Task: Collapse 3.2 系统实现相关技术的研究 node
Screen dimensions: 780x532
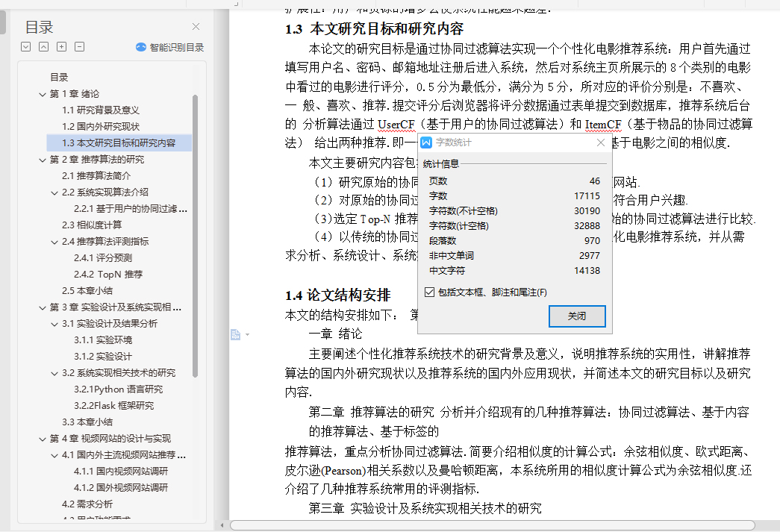Action: coord(54,373)
